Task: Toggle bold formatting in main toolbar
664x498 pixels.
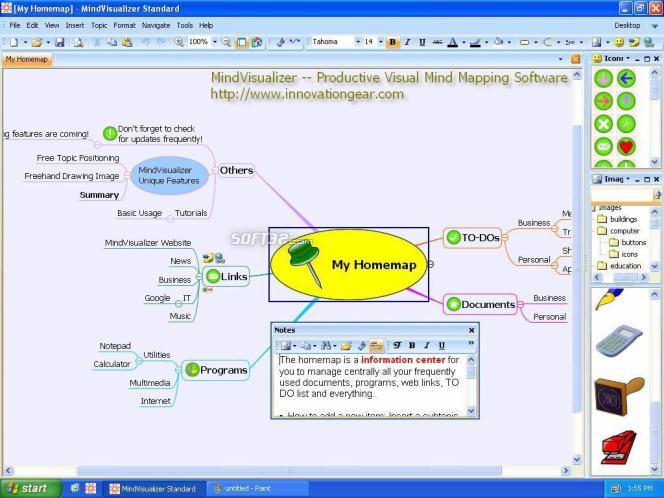Action: [393, 42]
